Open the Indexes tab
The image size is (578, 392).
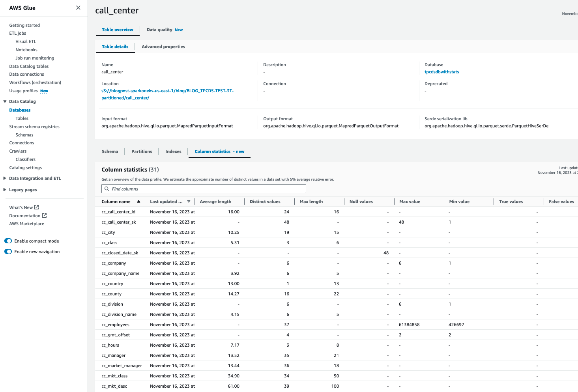point(173,151)
